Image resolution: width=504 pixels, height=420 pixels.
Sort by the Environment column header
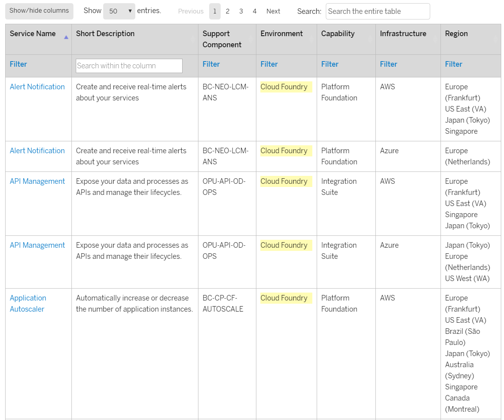coord(287,39)
